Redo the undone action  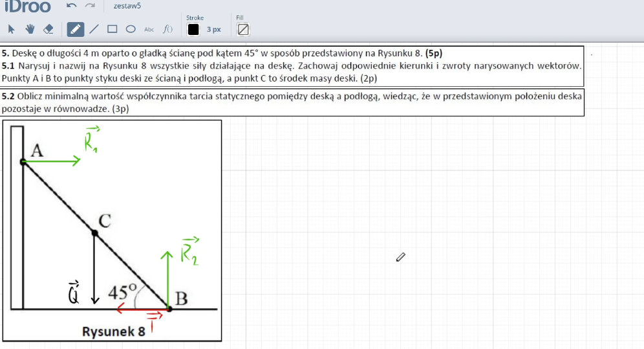click(x=90, y=6)
